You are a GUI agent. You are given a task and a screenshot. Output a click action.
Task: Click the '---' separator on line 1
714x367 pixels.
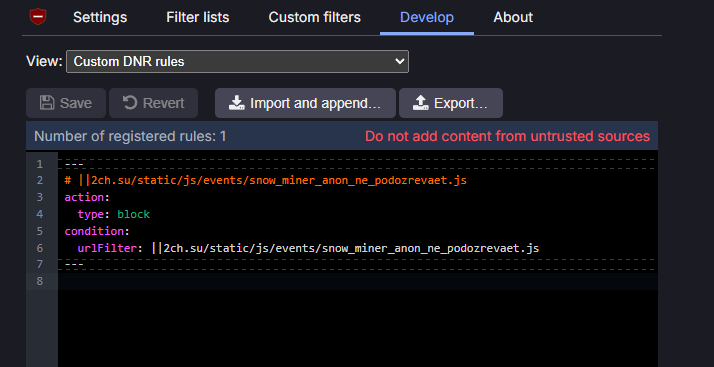(x=74, y=164)
